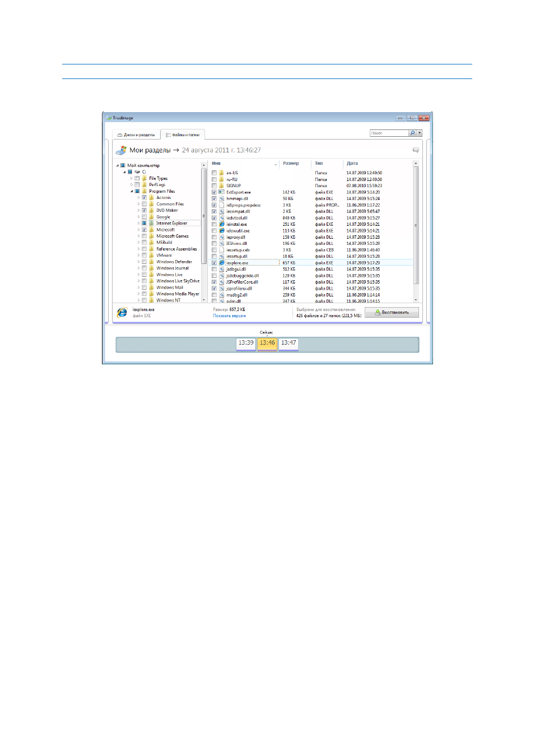Click the drive C: icon in tree
This screenshot has height=756, width=535.
137,172
